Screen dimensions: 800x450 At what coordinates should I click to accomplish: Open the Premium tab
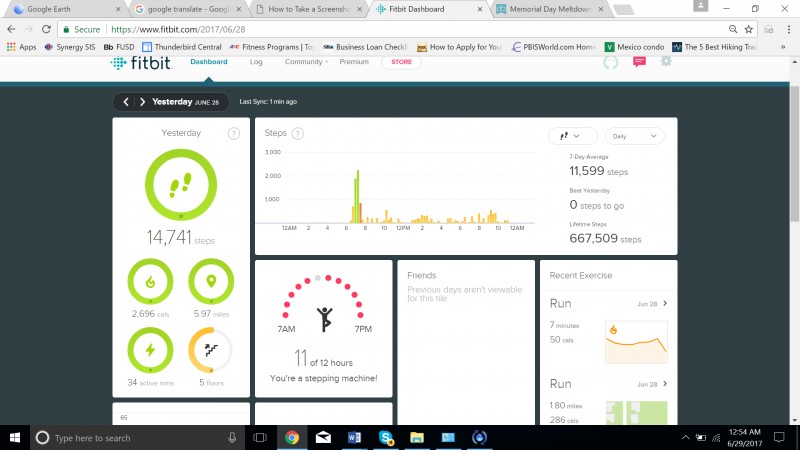[x=354, y=62]
